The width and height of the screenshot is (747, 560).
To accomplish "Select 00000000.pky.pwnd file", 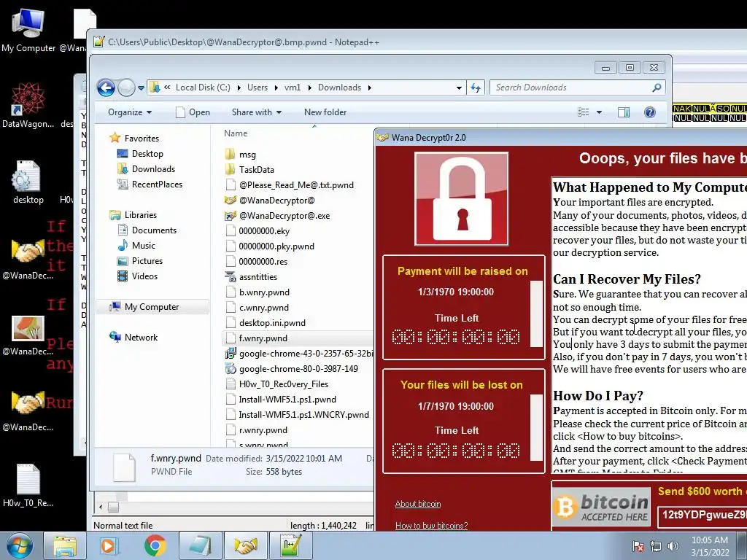I will click(270, 246).
